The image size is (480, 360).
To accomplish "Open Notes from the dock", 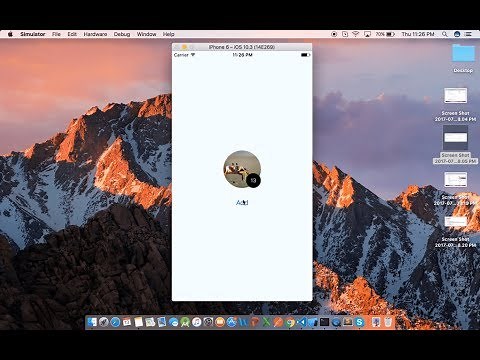I will tap(139, 322).
